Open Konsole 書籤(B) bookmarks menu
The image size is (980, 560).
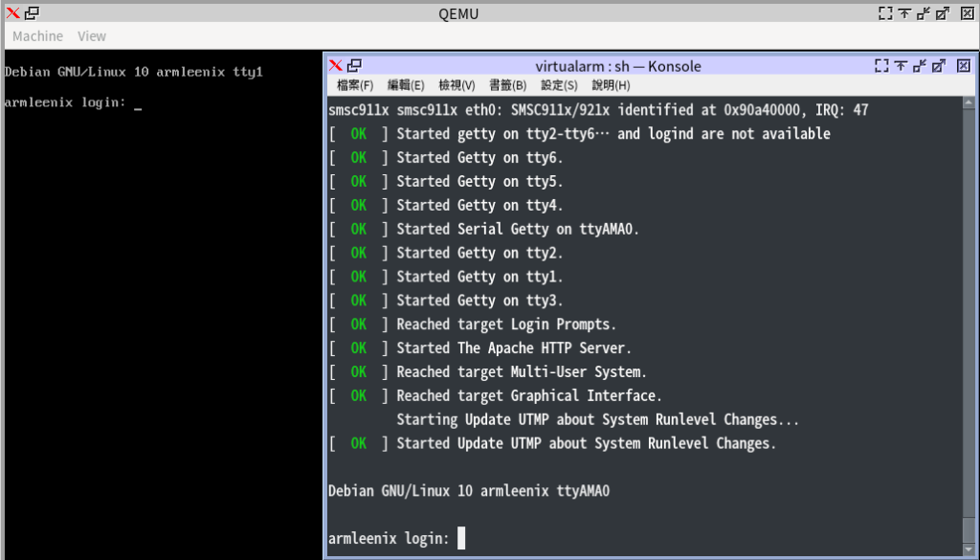click(507, 85)
